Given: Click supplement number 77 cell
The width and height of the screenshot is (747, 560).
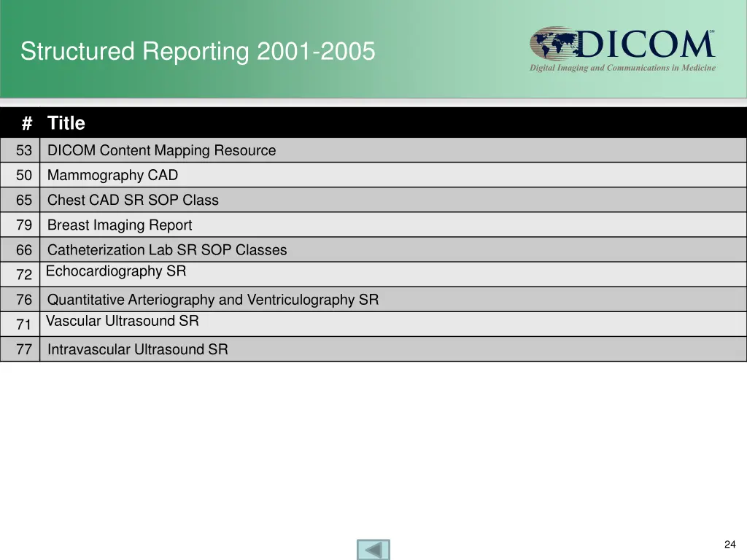Looking at the screenshot, I should [24, 350].
